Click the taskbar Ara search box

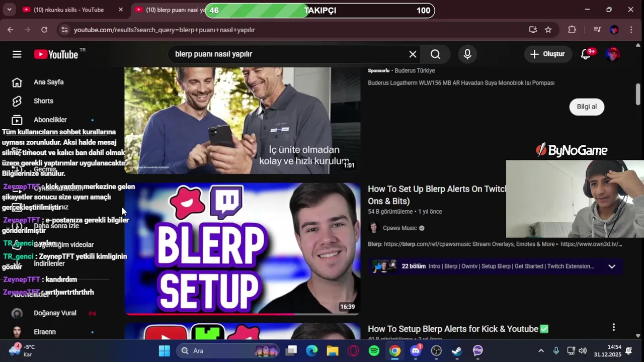tap(228, 350)
